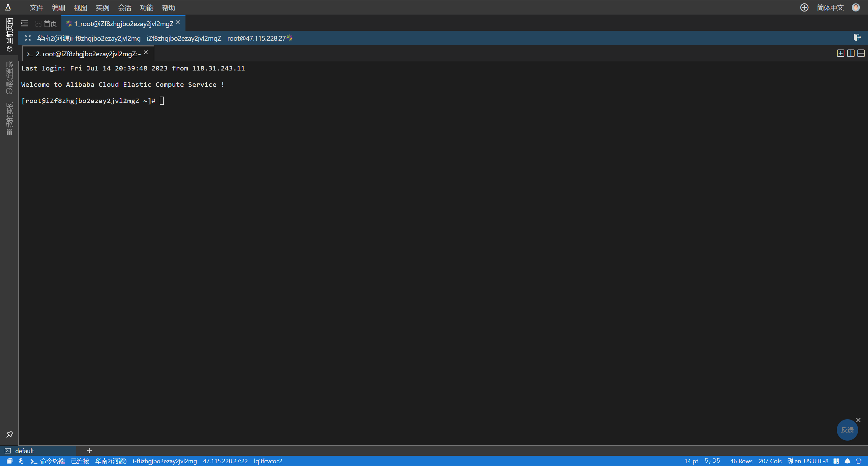Split the terminal vertically

point(851,53)
